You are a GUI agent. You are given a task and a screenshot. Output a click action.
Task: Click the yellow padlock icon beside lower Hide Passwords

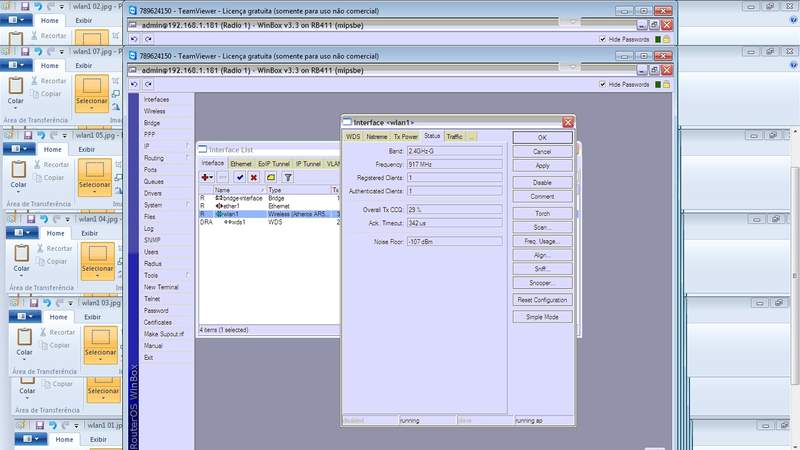pyautogui.click(x=666, y=84)
